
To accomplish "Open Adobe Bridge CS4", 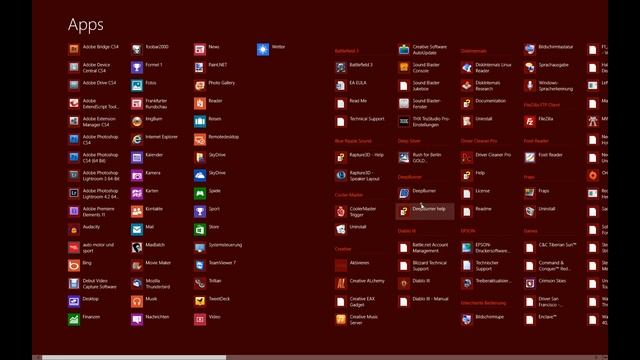I will pos(94,49).
